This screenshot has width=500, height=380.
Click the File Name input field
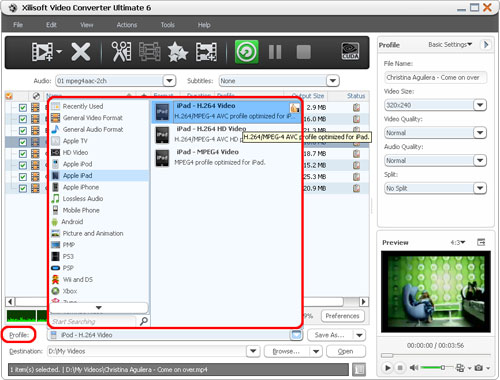click(x=435, y=77)
